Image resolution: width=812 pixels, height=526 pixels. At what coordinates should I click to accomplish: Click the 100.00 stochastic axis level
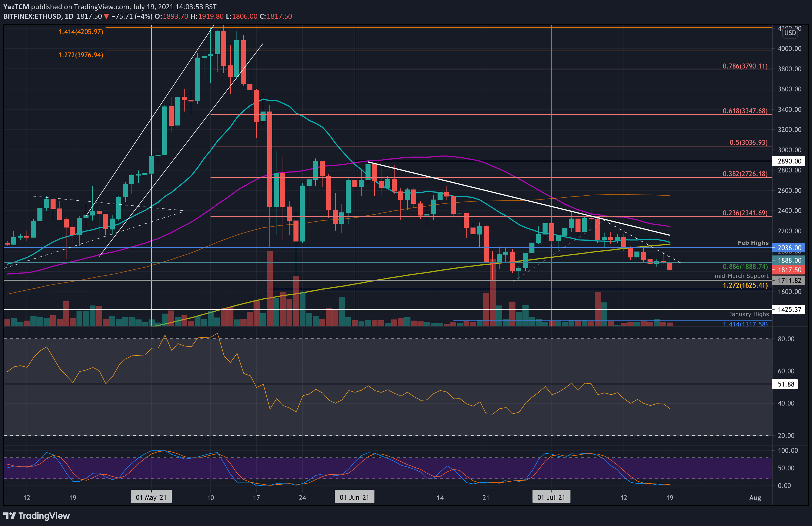coord(788,451)
